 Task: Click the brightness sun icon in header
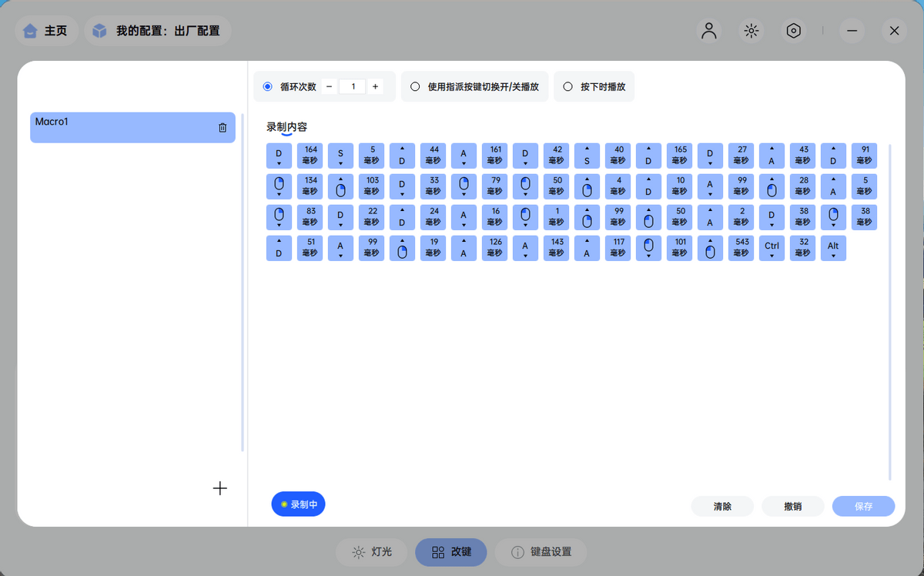(x=751, y=31)
